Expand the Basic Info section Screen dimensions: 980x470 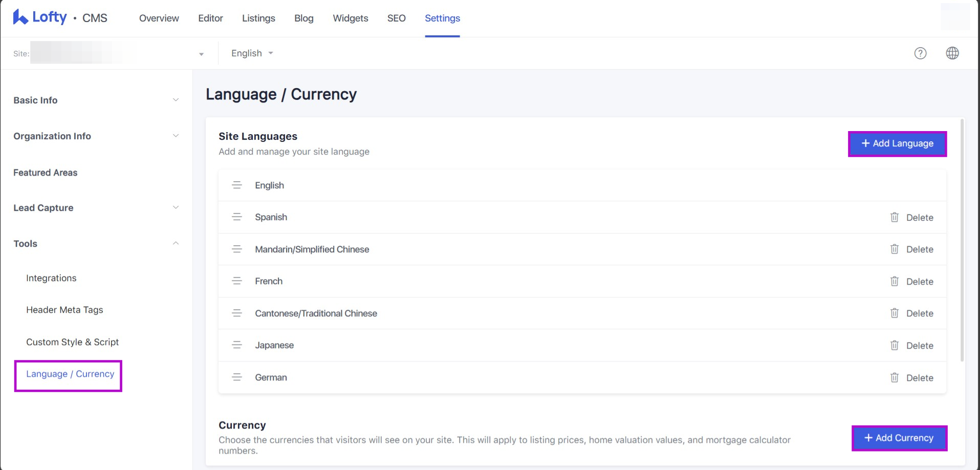[x=176, y=100]
